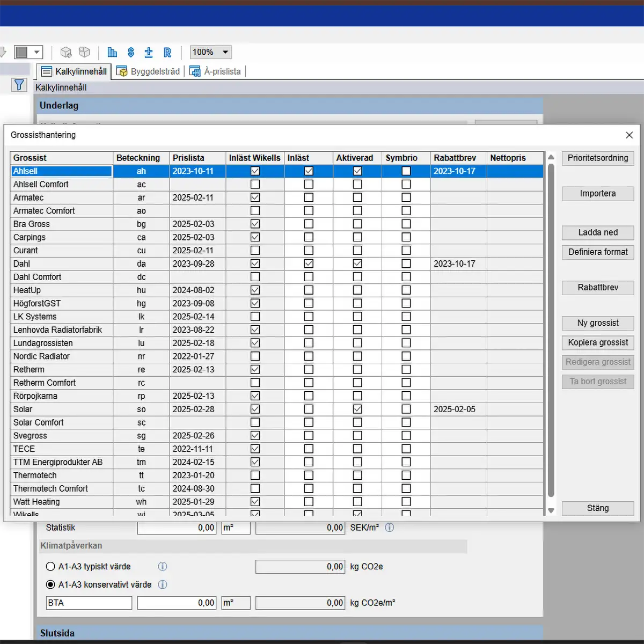Click the box with plus toolbar icon
Image resolution: width=644 pixels, height=644 pixels.
point(66,52)
